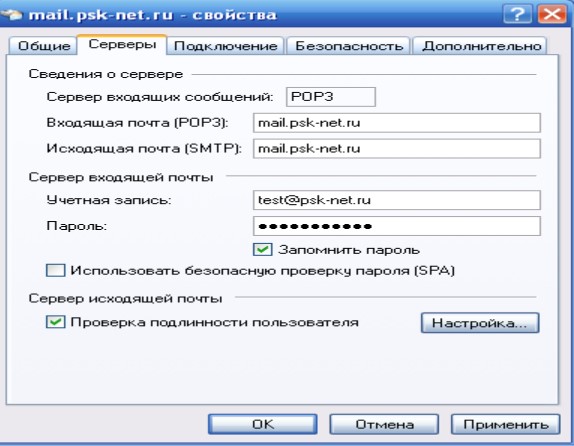Uncheck the Запомнить пароль checkbox
Viewport: 574px width, 446px height.
(x=262, y=250)
